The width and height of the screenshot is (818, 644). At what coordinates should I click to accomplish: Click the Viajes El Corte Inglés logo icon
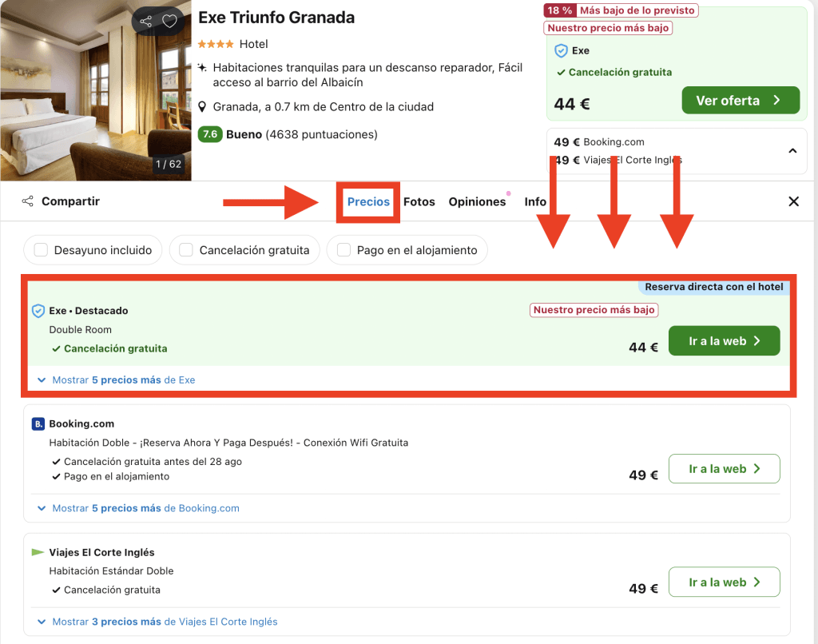38,552
